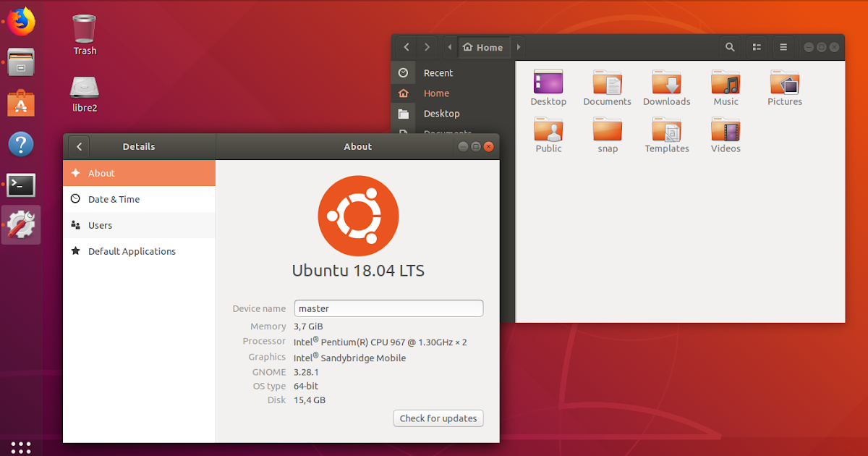Minimize the Details About window
The height and width of the screenshot is (456, 868).
click(463, 146)
